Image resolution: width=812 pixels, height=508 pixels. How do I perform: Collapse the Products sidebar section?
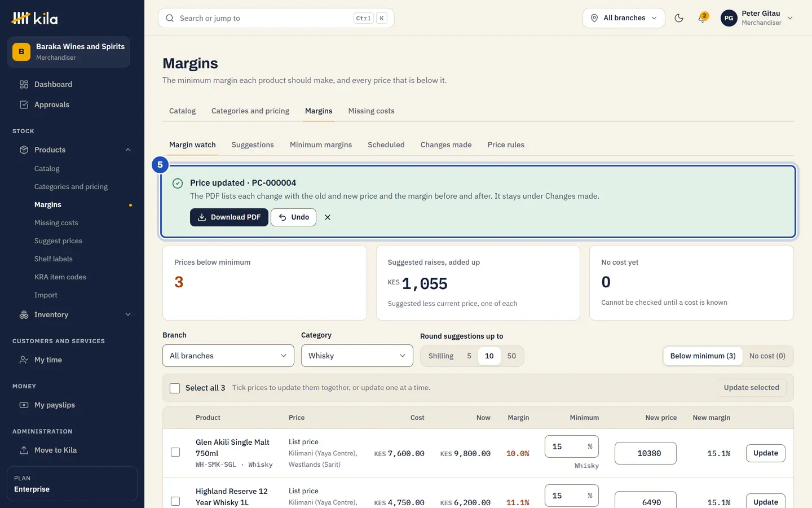pyautogui.click(x=128, y=150)
